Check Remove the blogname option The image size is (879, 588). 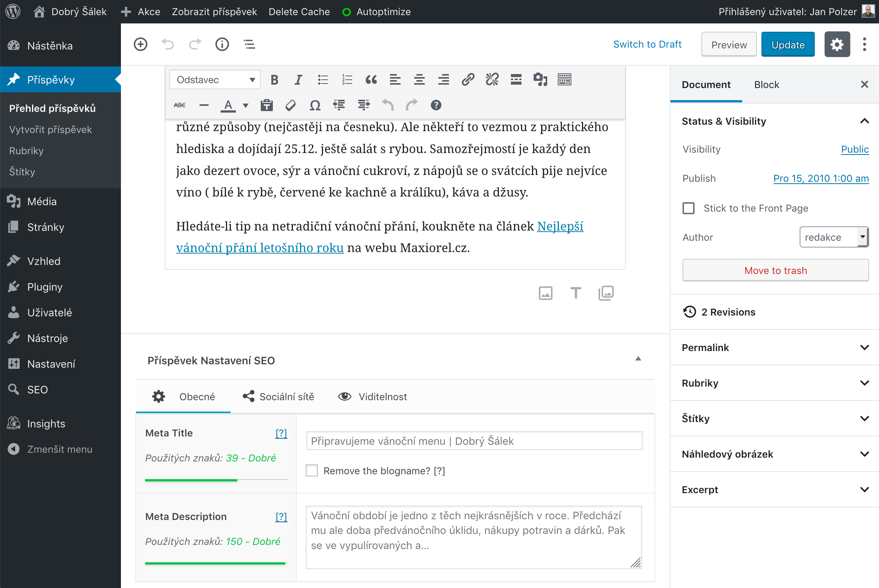(x=312, y=471)
